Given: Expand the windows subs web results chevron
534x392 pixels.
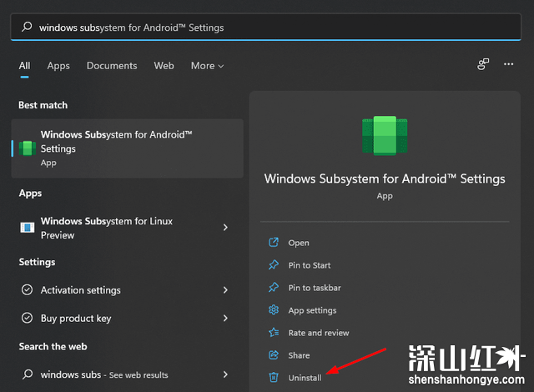Looking at the screenshot, I should click(x=225, y=374).
